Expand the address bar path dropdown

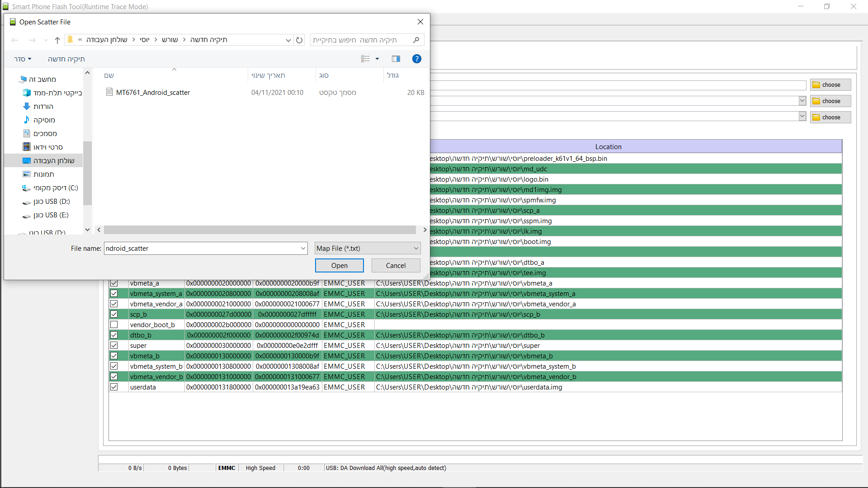pyautogui.click(x=288, y=40)
